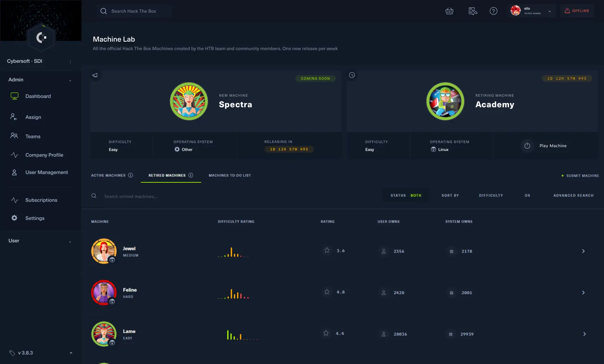
Task: Open the Settings gear in sidebar
Action: click(14, 218)
